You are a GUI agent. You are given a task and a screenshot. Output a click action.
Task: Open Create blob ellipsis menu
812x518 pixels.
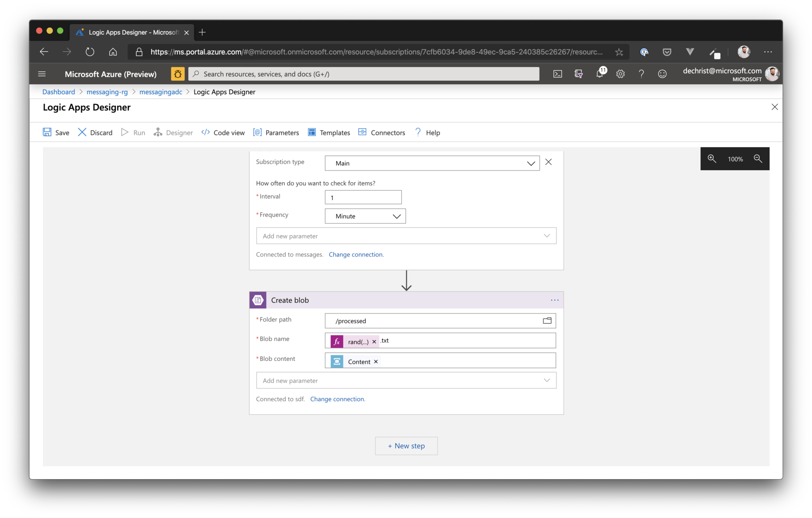pyautogui.click(x=554, y=300)
